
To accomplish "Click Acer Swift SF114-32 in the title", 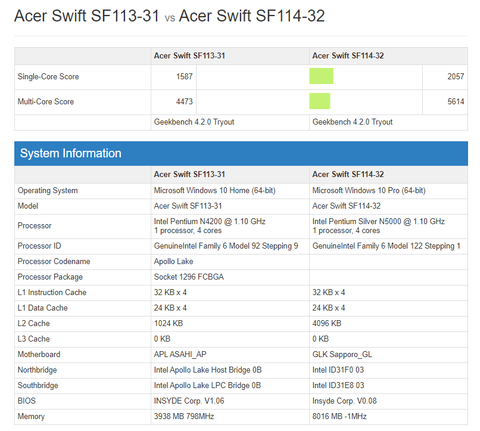I will [252, 16].
